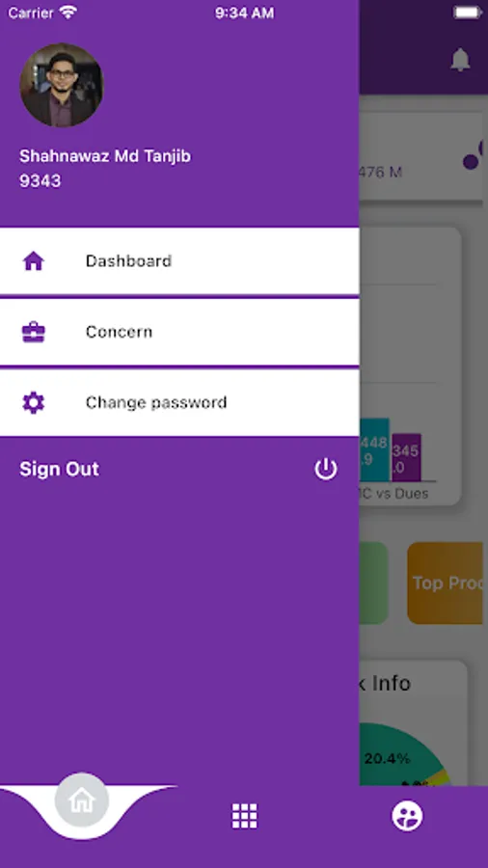Click the purple 345 bar in chart
This screenshot has height=868, width=488.
pos(406,457)
